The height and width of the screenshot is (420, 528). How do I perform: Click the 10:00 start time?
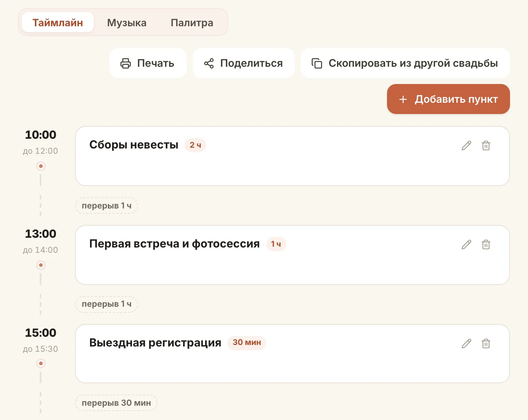40,135
